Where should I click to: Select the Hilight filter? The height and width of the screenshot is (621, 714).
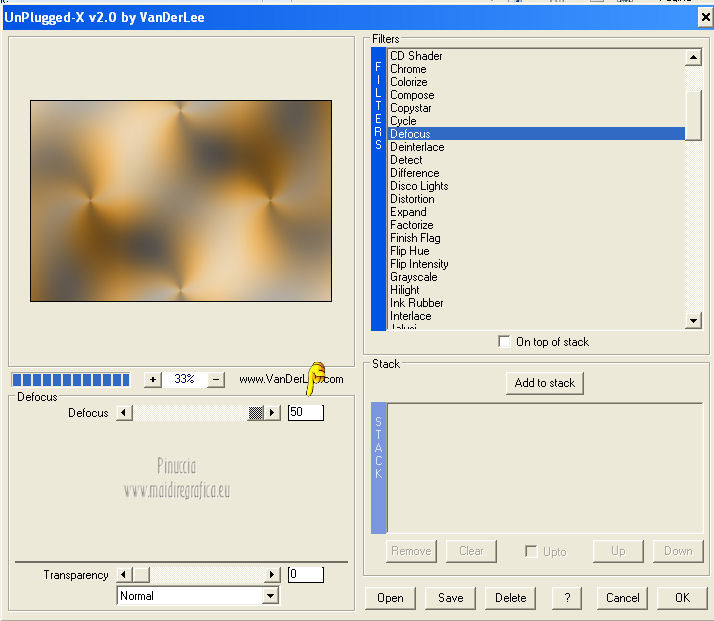click(536, 290)
